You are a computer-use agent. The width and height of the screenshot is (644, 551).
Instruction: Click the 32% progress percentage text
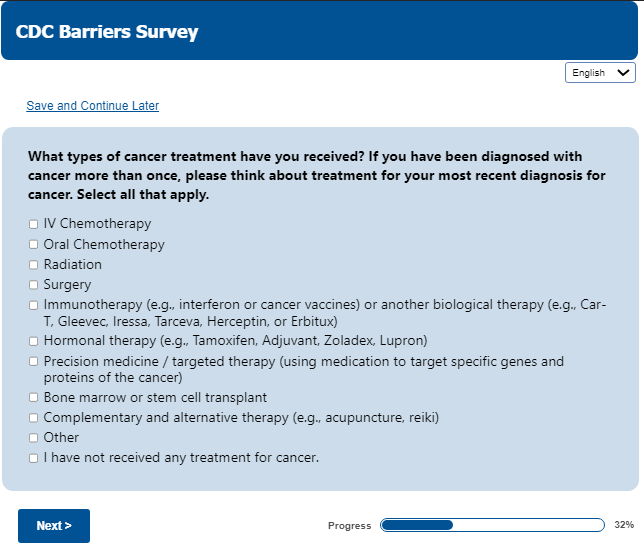[x=624, y=525]
